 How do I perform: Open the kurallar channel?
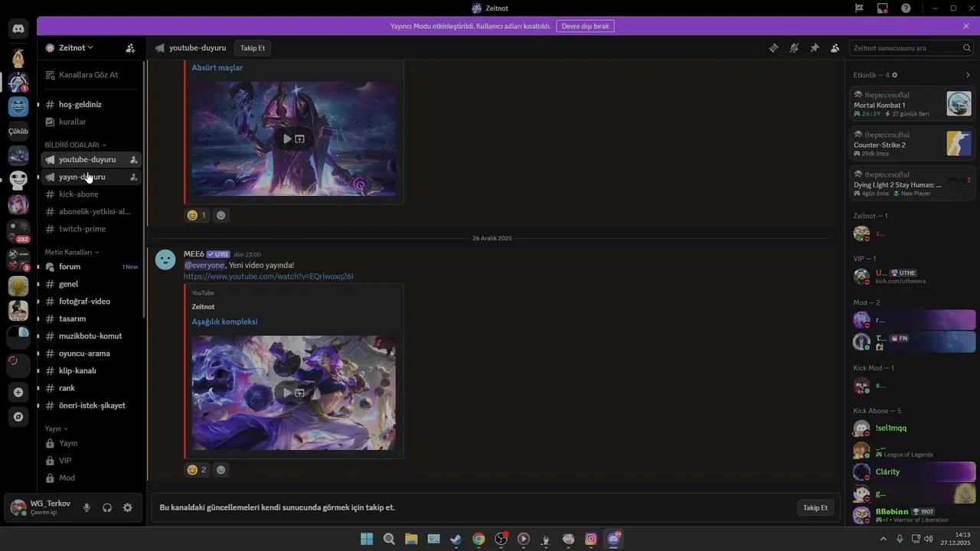(91, 122)
